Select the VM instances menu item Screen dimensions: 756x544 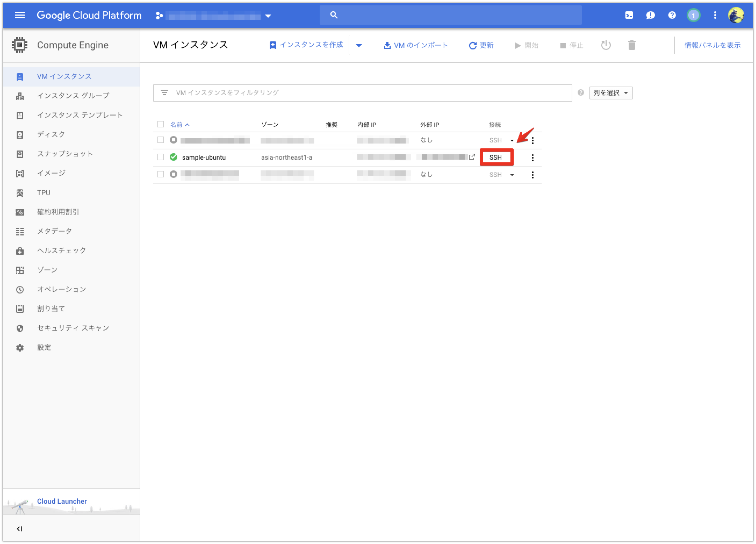pyautogui.click(x=64, y=76)
